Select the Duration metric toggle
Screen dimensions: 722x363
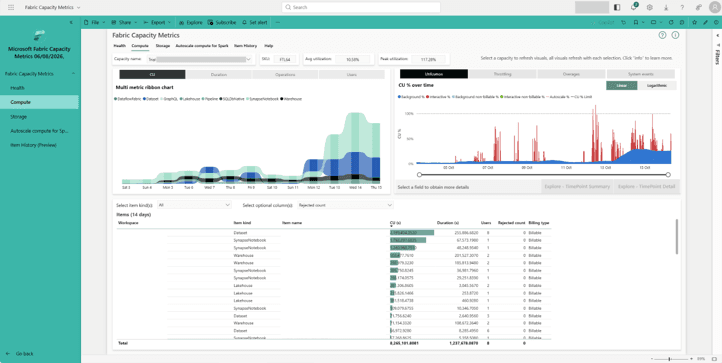tap(219, 74)
